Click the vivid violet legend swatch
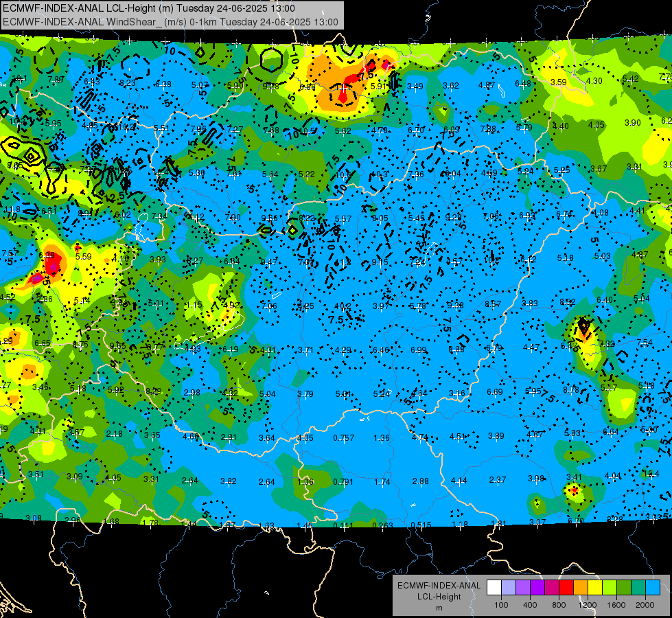Screen dimensions: 672x618 (x=537, y=588)
